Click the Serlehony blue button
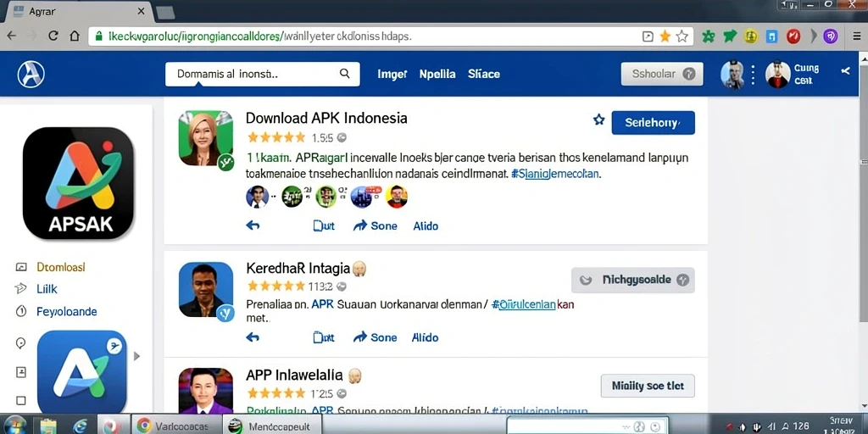The height and width of the screenshot is (434, 868). (654, 122)
